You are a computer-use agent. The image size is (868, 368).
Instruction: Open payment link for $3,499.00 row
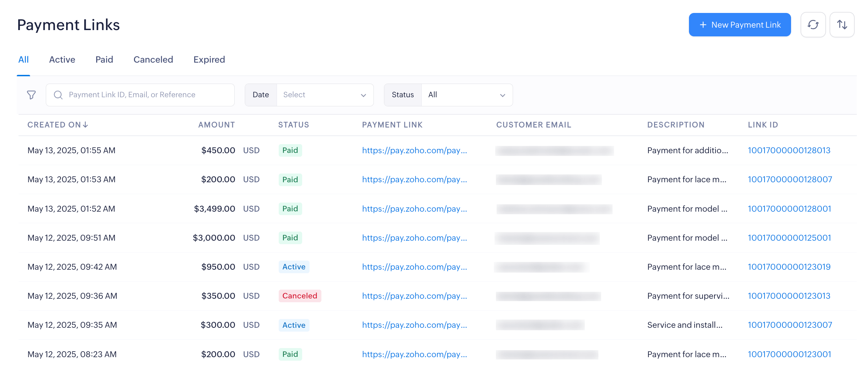click(x=414, y=209)
